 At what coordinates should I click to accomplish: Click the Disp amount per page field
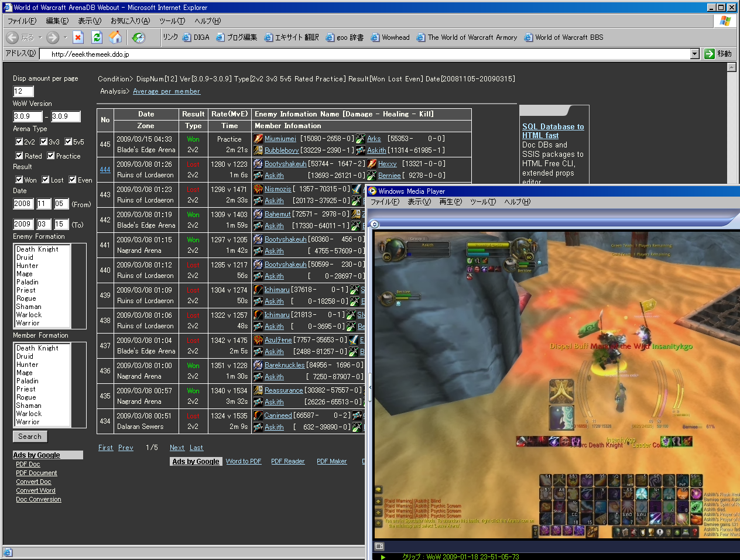tap(23, 91)
